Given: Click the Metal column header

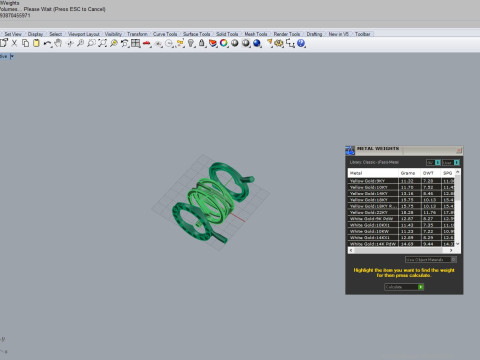Looking at the screenshot, I should click(373, 173).
